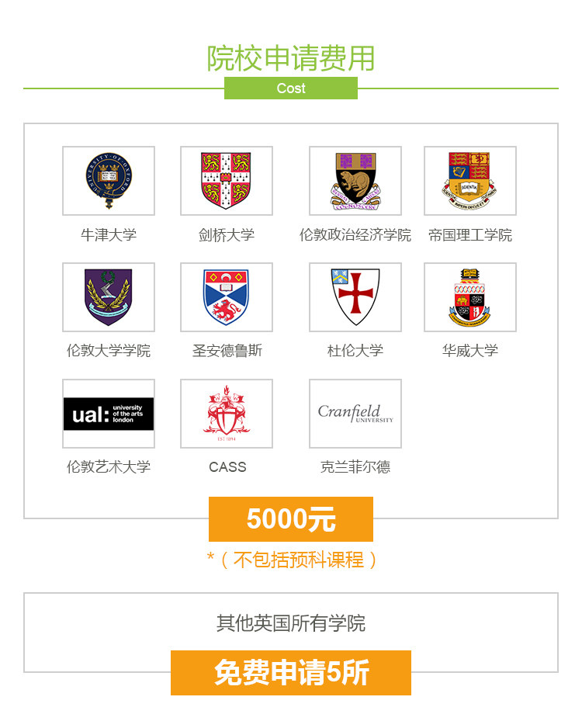Click the 牛津大学 text label
The height and width of the screenshot is (728, 582).
click(x=109, y=235)
